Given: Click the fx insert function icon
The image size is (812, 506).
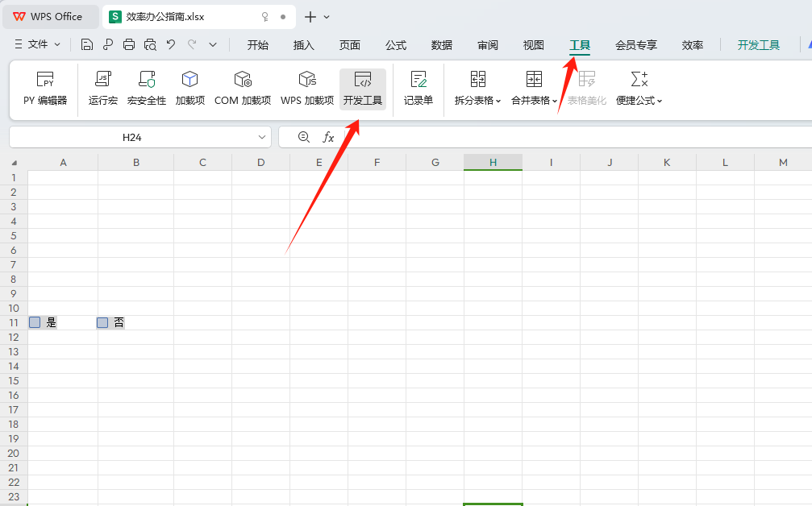Looking at the screenshot, I should 328,137.
